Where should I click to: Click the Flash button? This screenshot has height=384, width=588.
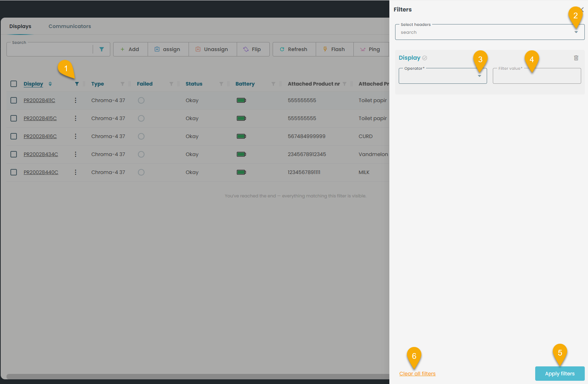[335, 49]
